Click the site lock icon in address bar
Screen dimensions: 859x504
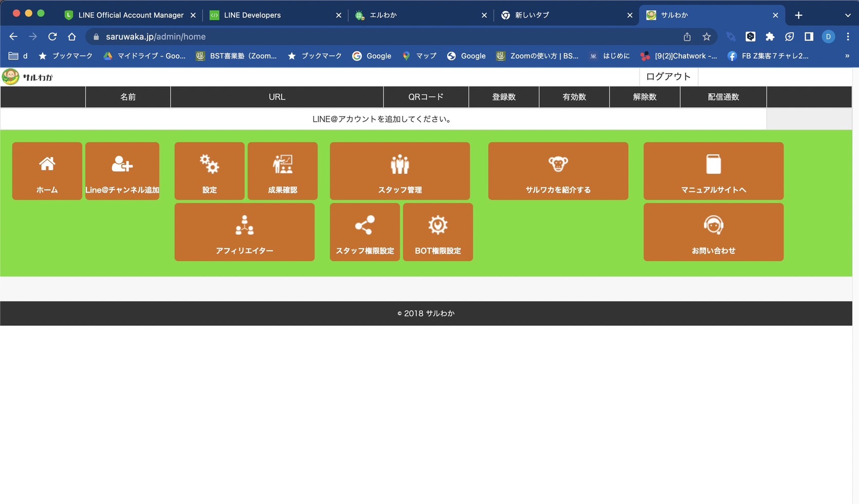coord(96,36)
